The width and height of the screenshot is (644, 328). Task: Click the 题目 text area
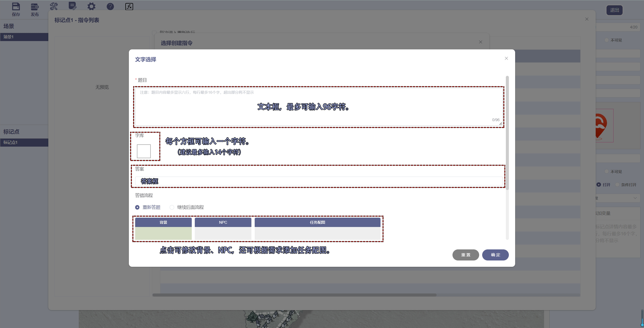318,107
